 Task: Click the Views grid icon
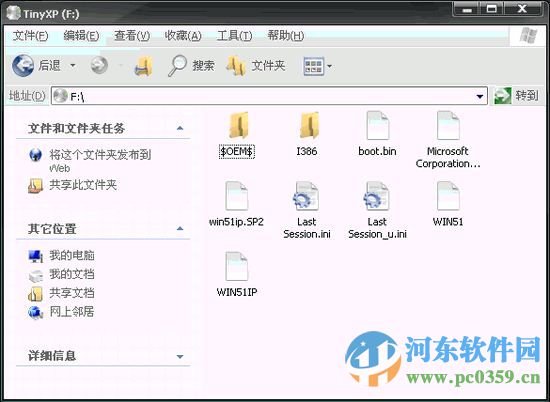click(x=313, y=66)
